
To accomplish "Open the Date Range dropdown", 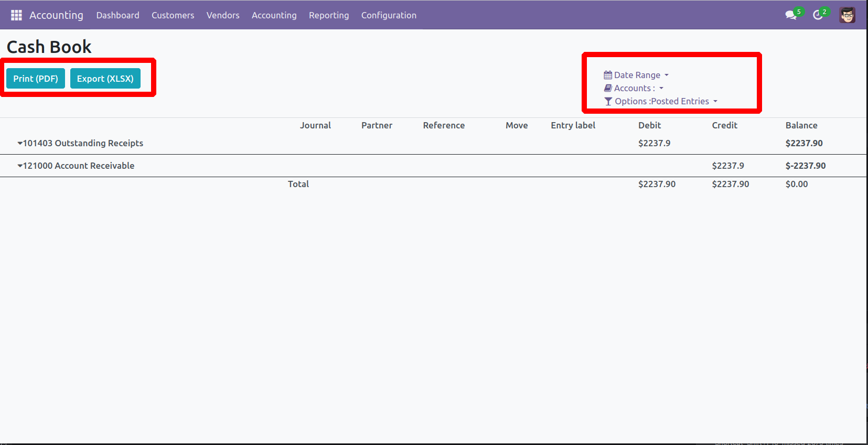I will click(636, 75).
